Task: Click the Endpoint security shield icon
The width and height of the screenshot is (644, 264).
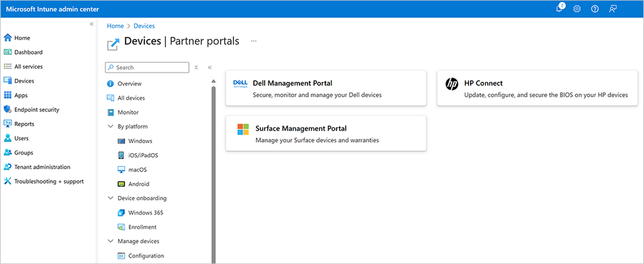Action: pyautogui.click(x=7, y=110)
